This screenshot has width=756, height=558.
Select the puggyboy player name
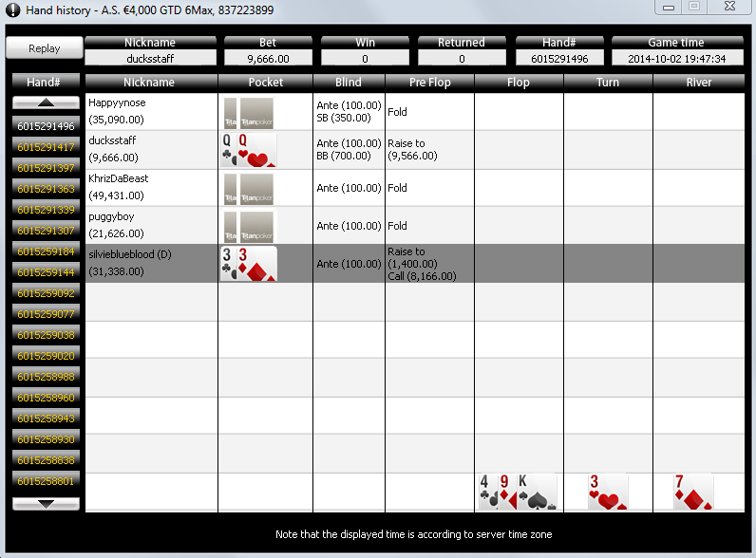point(111,216)
